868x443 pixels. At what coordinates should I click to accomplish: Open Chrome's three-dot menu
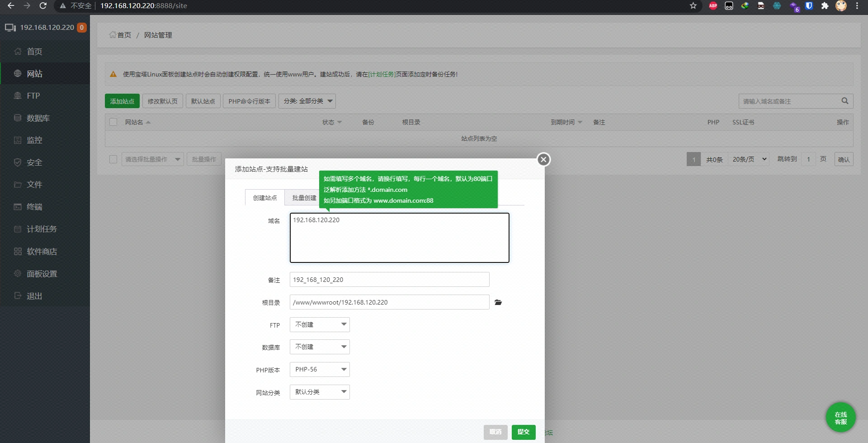point(857,5)
